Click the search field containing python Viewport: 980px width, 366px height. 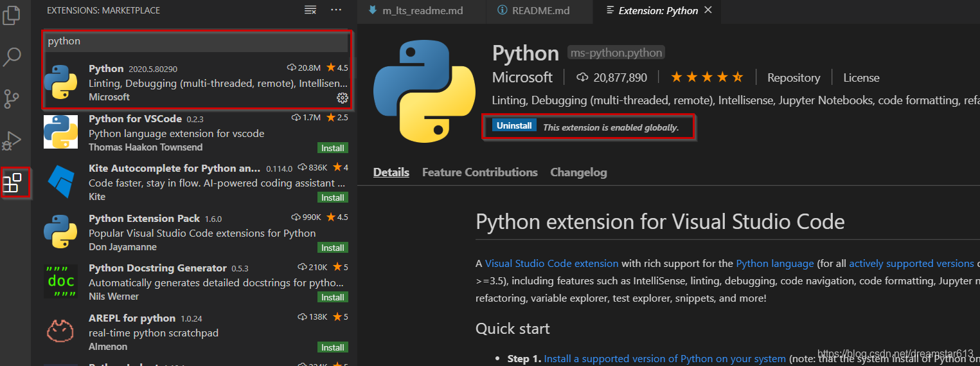pos(197,41)
